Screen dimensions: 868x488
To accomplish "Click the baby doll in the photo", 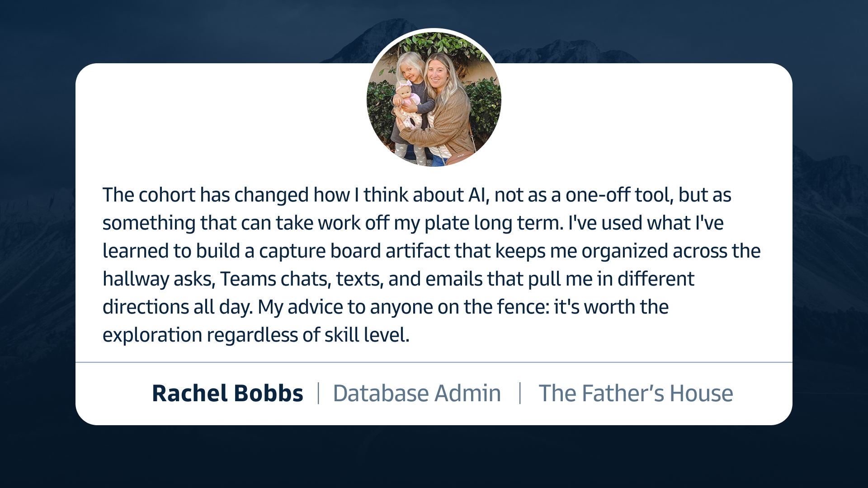I will point(408,104).
